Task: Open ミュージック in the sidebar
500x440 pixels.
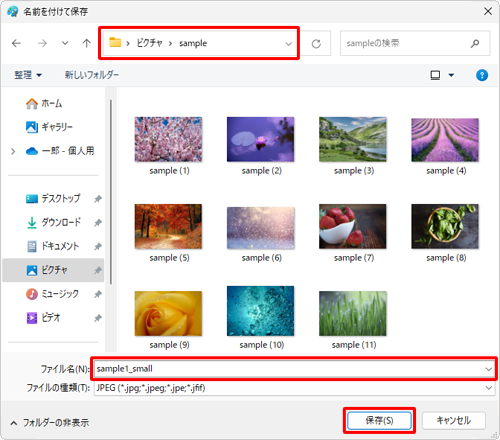Action: [52, 294]
